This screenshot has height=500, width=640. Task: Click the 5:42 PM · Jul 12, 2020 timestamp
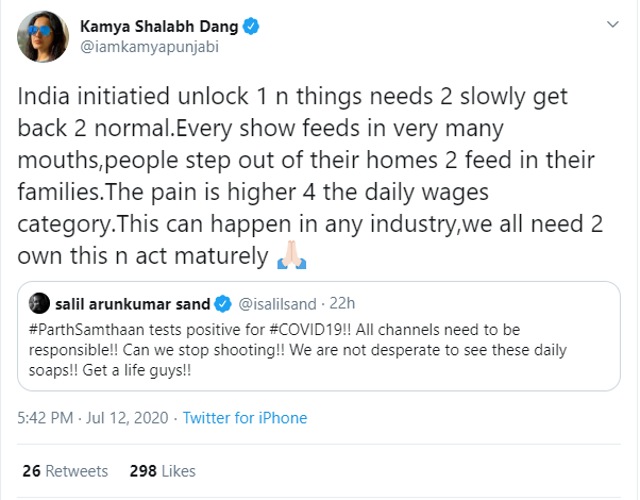pyautogui.click(x=93, y=418)
